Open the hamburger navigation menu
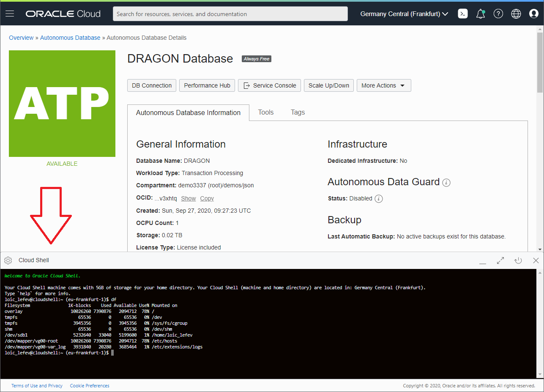 [x=10, y=14]
